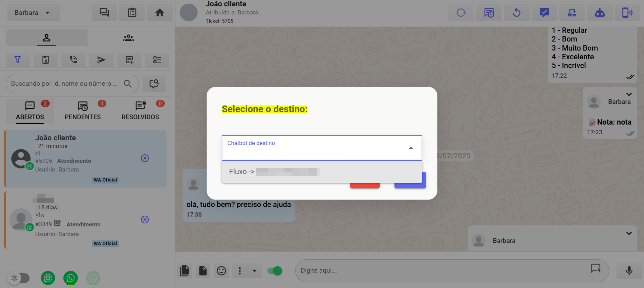
Task: Open the robot chatbot icon
Action: pos(599,13)
